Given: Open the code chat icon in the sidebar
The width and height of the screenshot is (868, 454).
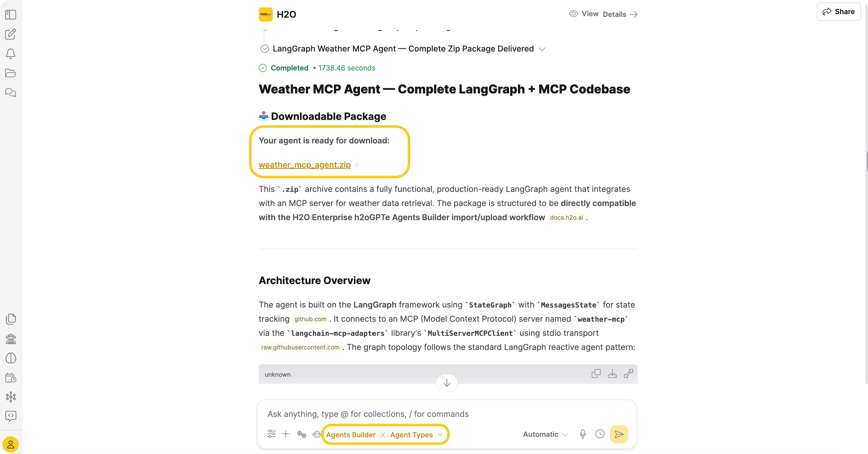Looking at the screenshot, I should tap(11, 416).
